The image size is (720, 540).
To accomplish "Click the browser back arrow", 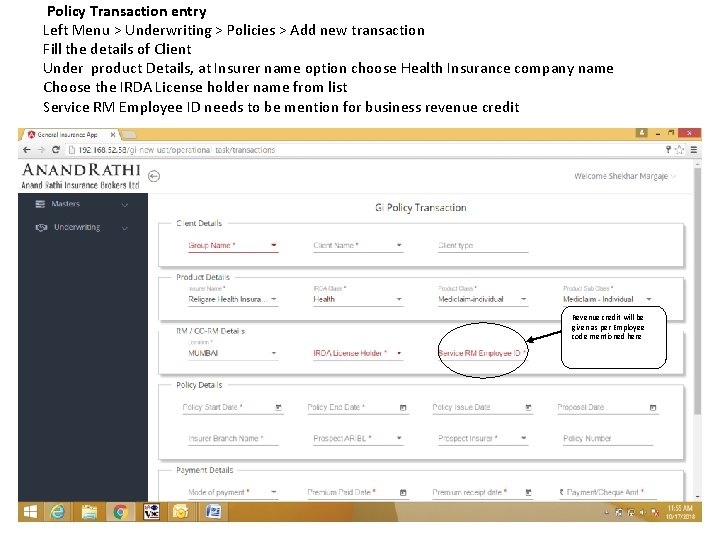I will pos(27,150).
